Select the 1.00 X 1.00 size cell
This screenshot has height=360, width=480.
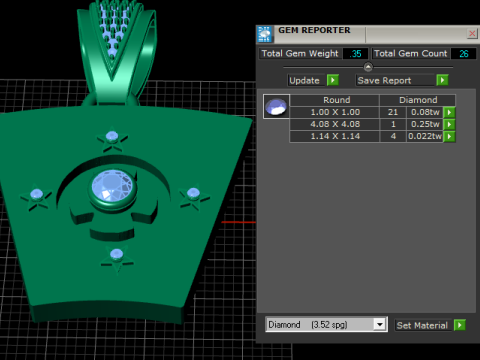click(x=335, y=112)
